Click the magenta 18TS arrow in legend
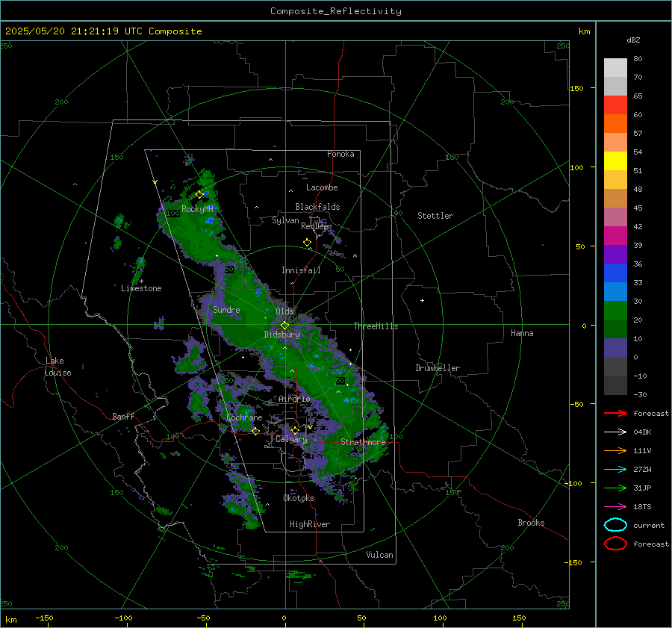 click(x=615, y=507)
